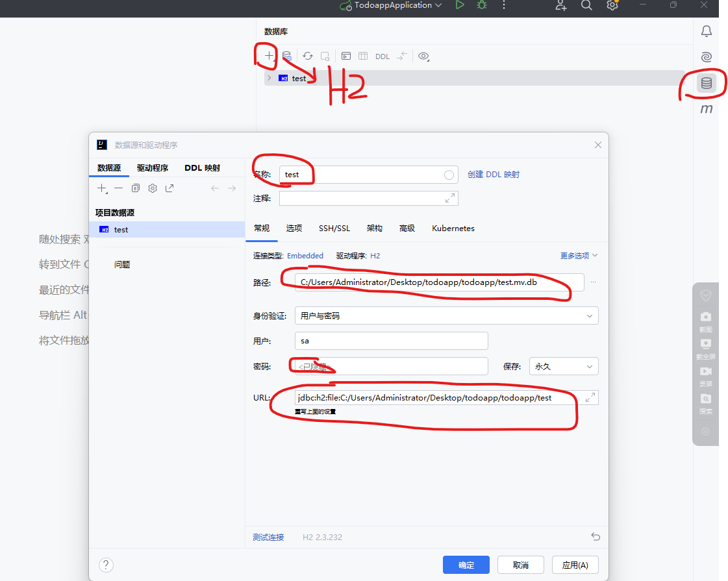This screenshot has height=581, width=728.
Task: Open the SSH/SSL tab
Action: tap(334, 229)
